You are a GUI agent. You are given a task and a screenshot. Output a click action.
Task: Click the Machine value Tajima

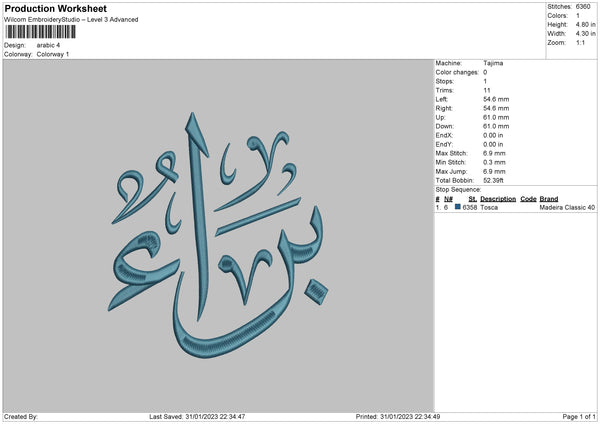click(493, 63)
